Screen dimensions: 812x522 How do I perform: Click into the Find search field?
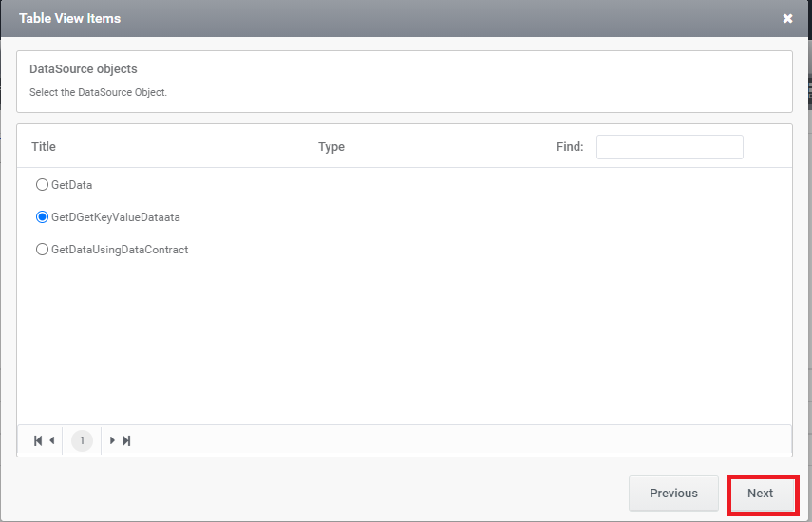click(x=670, y=147)
